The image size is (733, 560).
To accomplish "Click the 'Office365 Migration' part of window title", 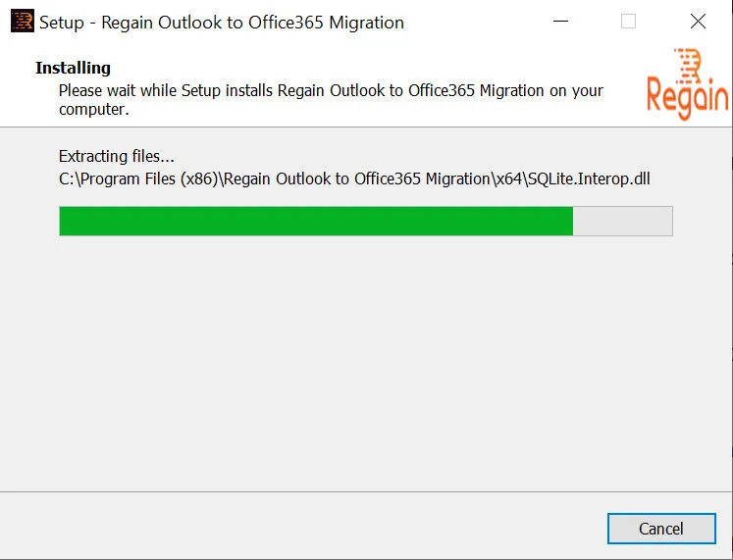I will pos(326,23).
